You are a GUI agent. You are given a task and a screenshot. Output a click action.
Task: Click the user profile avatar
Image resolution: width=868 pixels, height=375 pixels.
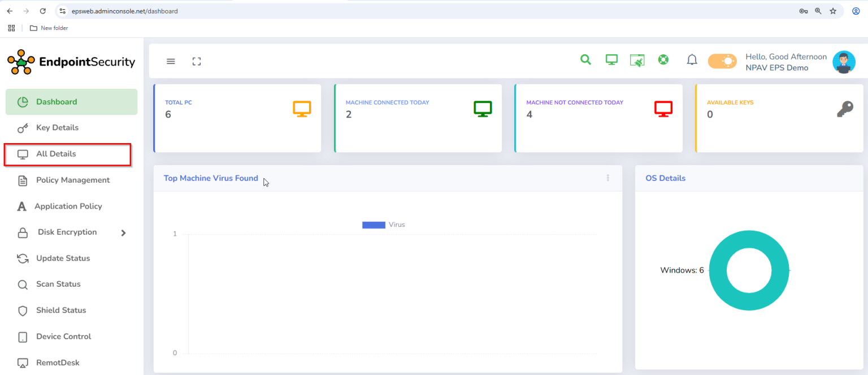[x=844, y=61]
